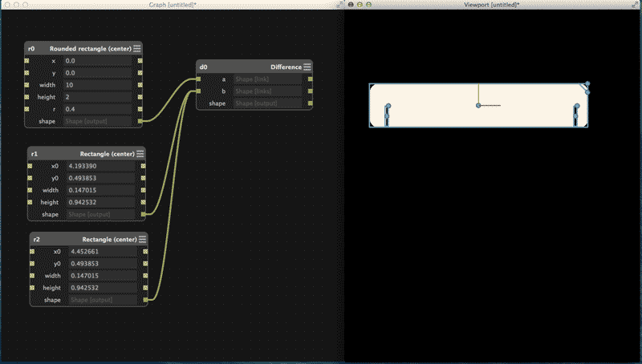The height and width of the screenshot is (364, 642).
Task: Edit r1's x0 field 4.193390
Action: 101,166
